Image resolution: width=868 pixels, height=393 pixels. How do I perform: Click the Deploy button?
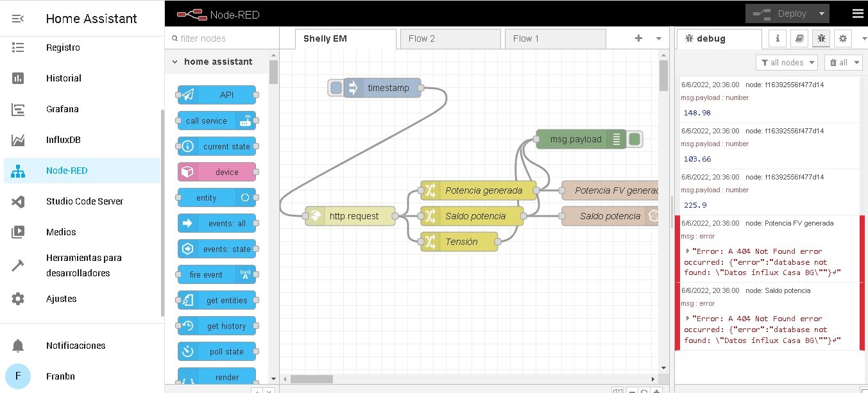(780, 13)
